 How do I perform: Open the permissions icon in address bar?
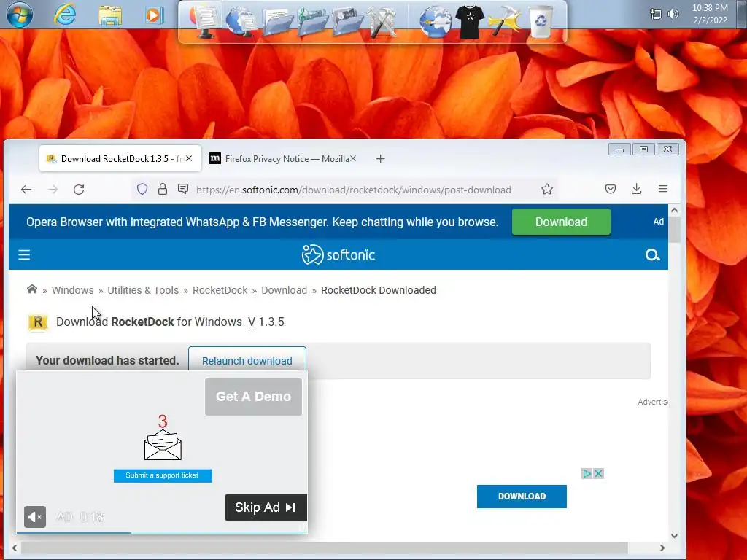click(x=183, y=189)
